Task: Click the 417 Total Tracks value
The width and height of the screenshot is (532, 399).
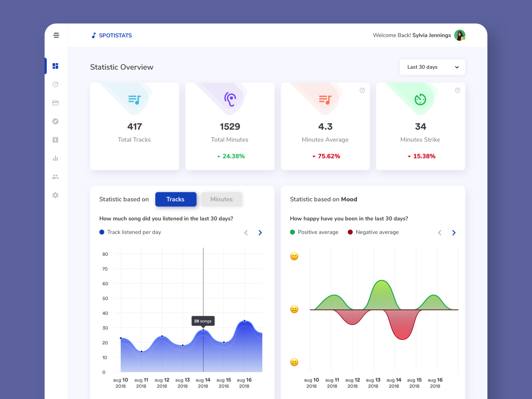Action: tap(135, 126)
